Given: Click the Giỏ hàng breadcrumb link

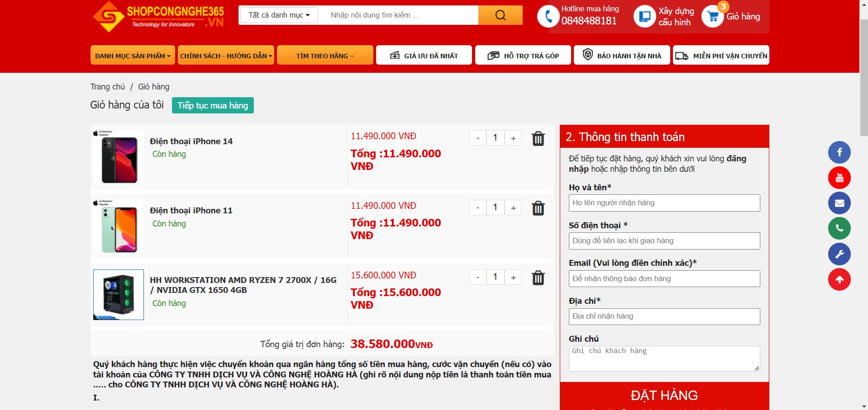Looking at the screenshot, I should (153, 87).
